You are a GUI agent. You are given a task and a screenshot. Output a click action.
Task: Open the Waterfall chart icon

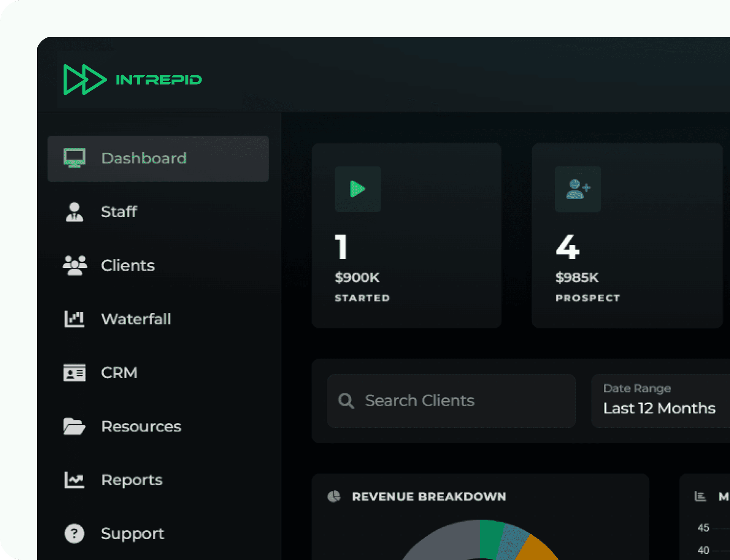74,319
